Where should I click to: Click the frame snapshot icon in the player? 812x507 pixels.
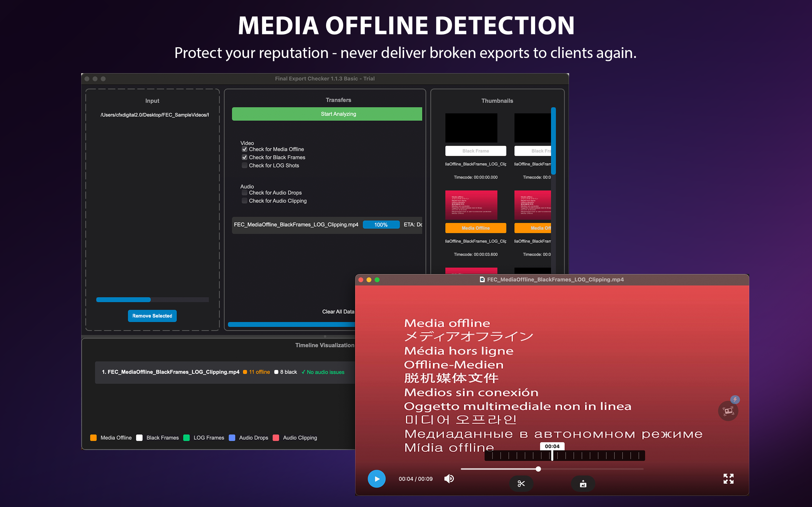pyautogui.click(x=583, y=484)
